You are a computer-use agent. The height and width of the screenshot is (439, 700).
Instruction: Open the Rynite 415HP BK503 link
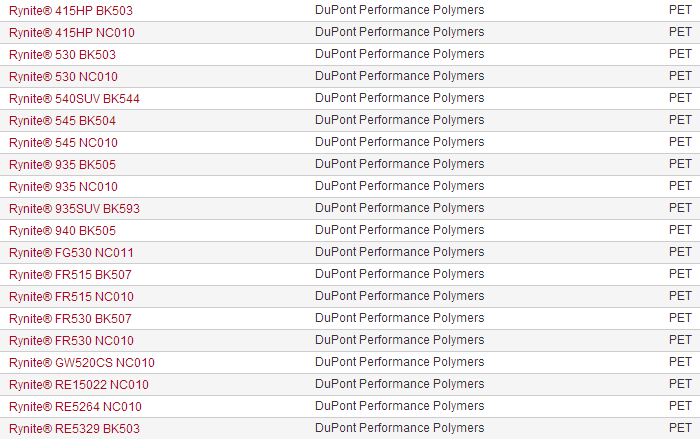tap(70, 10)
